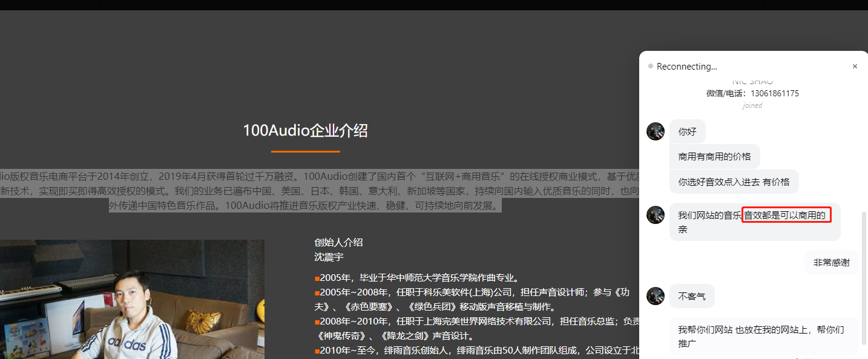Click the 我们网站的音乐音效都是可以商用的 message bubble
The height and width of the screenshot is (359, 868).
point(755,222)
